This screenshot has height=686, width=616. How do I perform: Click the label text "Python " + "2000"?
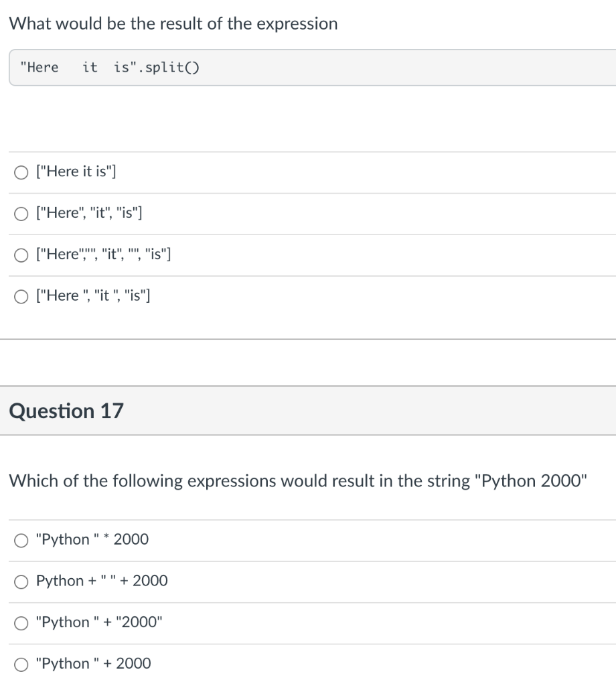tap(100, 622)
